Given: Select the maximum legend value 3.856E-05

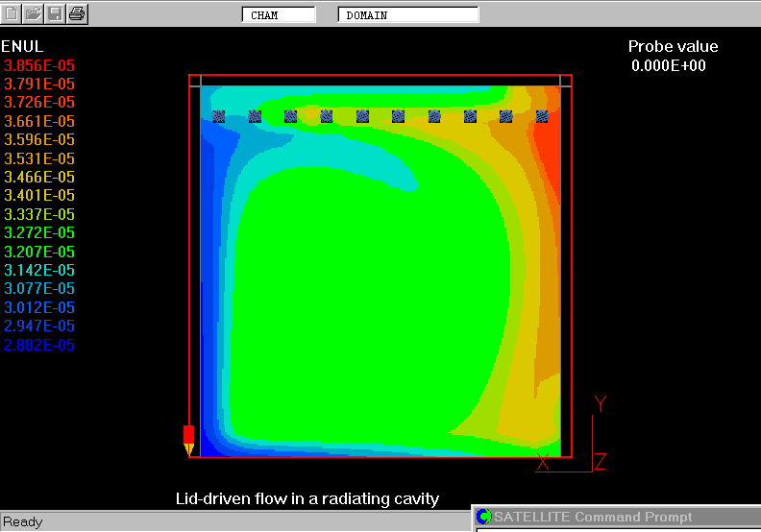Looking at the screenshot, I should point(39,65).
